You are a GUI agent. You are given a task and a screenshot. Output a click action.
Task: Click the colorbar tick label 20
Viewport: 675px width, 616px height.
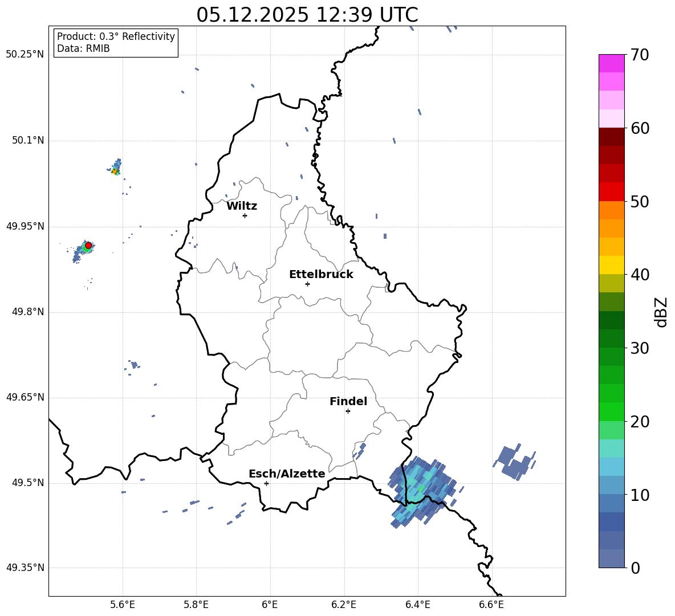tap(640, 421)
